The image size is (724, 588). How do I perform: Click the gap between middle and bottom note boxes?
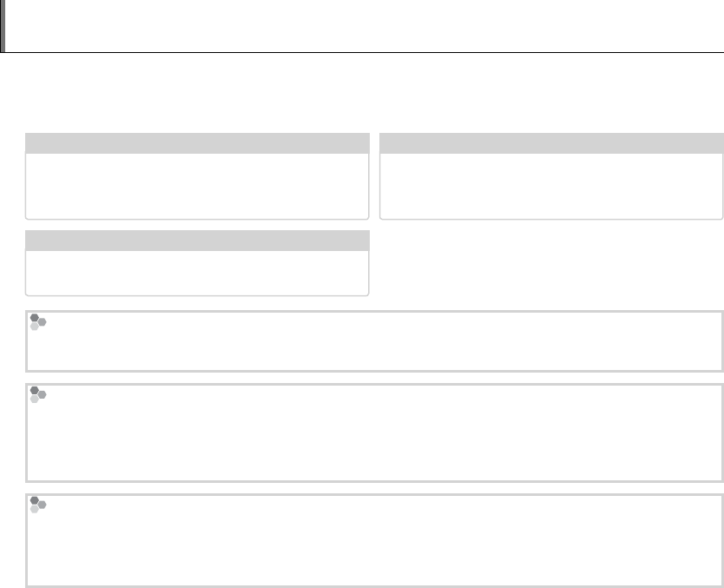tap(375, 488)
